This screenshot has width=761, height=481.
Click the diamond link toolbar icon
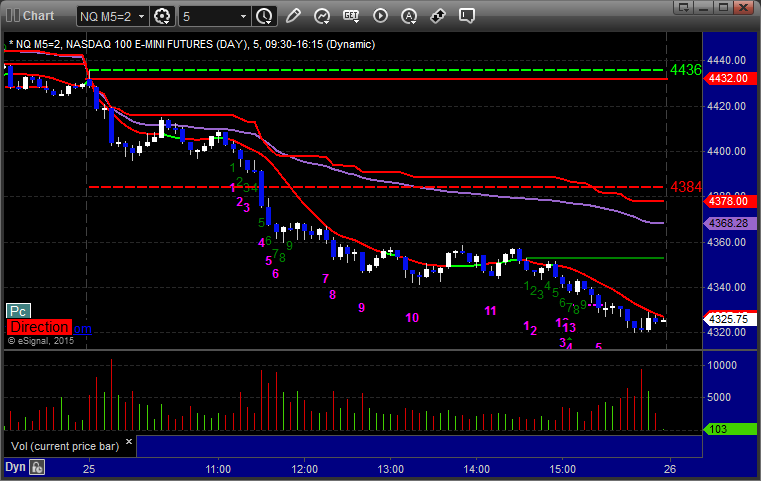tap(438, 16)
